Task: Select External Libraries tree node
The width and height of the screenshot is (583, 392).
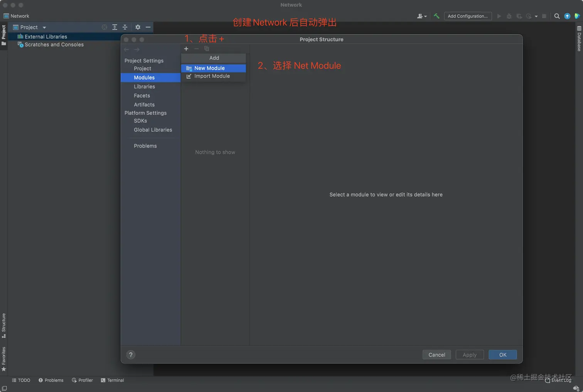Action: (42, 37)
